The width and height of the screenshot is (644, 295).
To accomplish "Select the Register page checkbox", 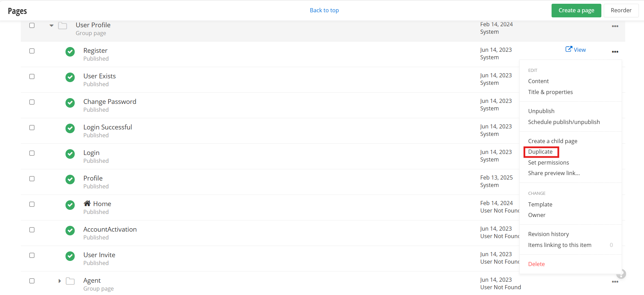I will (x=32, y=51).
